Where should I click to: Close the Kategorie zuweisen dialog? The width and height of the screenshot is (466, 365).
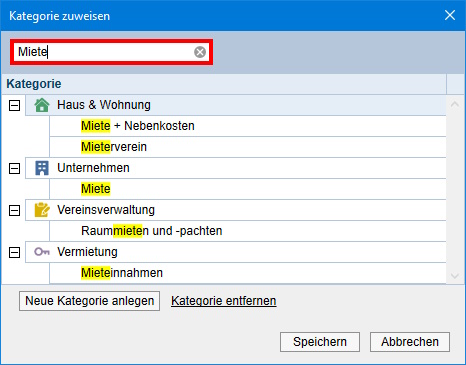450,15
